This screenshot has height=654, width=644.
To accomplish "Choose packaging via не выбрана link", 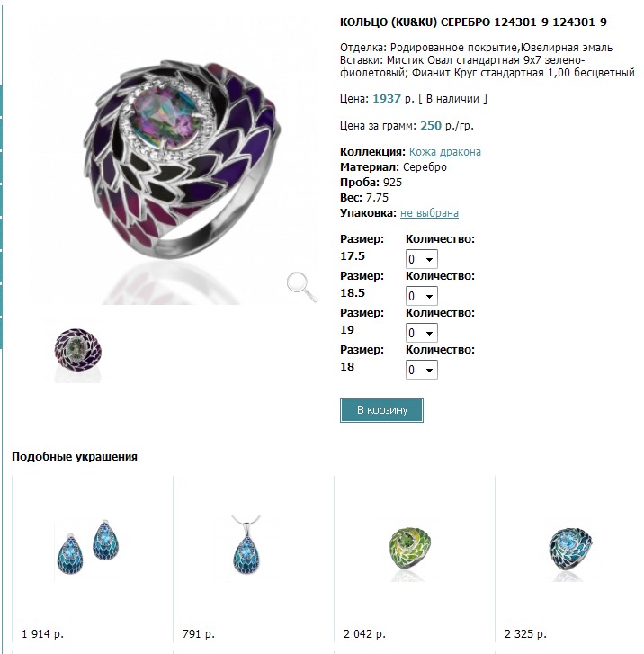I will click(x=429, y=212).
